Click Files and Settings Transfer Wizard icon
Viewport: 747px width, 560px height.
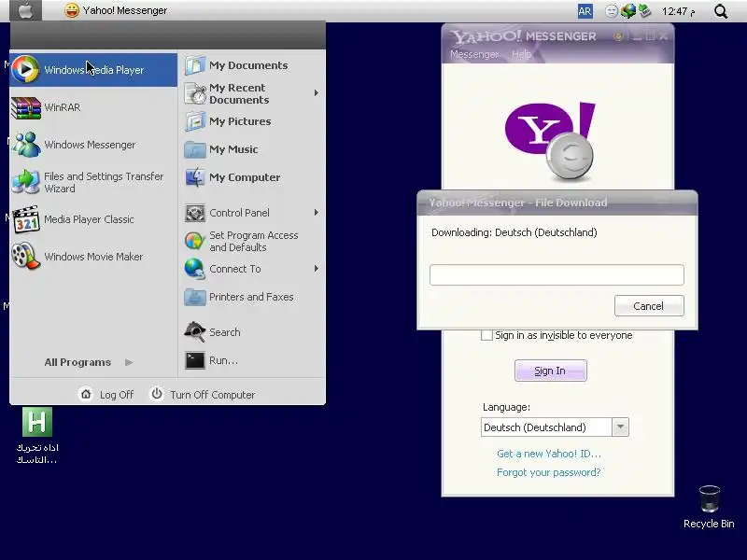[x=26, y=182]
